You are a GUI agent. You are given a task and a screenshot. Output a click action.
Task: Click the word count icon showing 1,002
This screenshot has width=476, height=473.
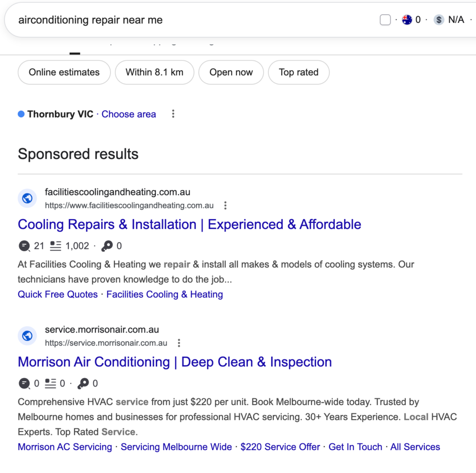56,246
